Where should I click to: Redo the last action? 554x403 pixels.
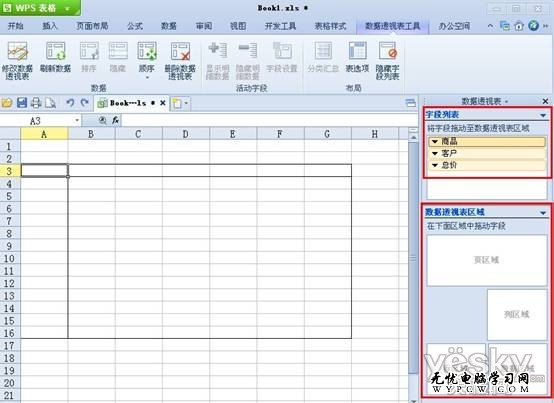(84, 103)
